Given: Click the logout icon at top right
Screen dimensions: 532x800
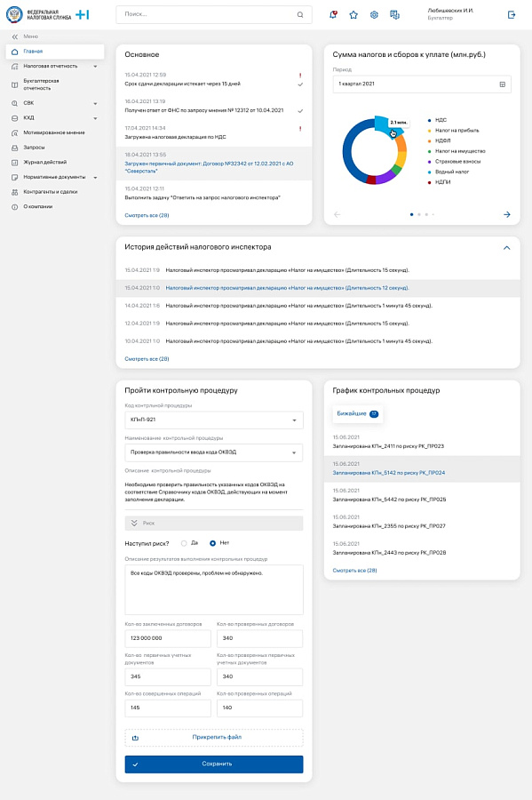Looking at the screenshot, I should (x=512, y=15).
